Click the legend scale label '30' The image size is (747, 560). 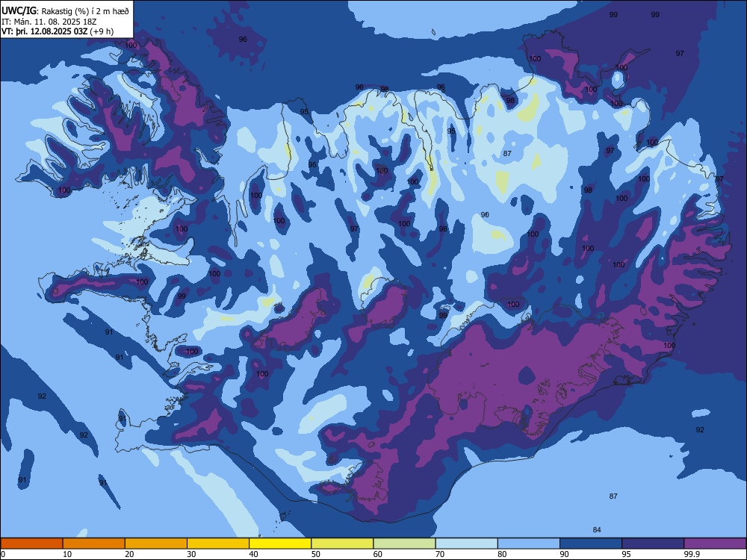191,554
